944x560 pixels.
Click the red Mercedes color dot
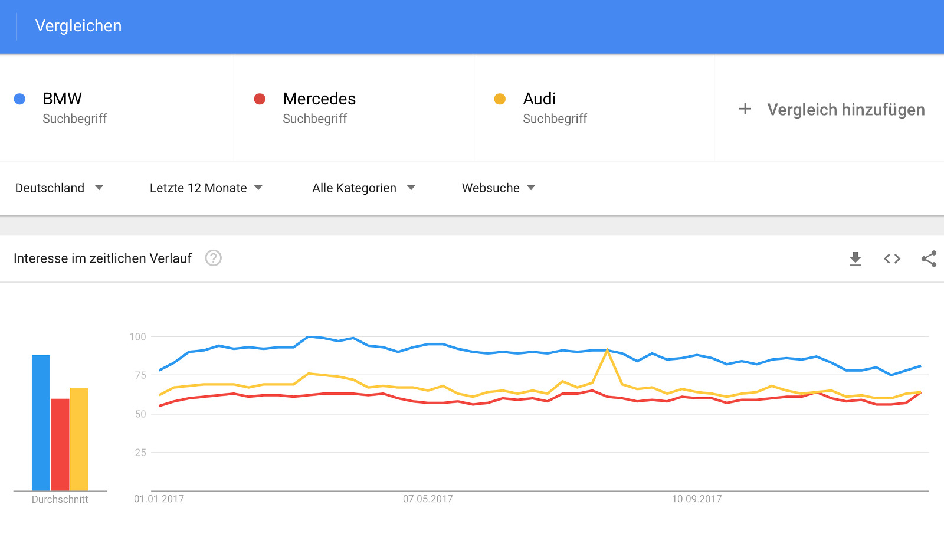pyautogui.click(x=260, y=99)
